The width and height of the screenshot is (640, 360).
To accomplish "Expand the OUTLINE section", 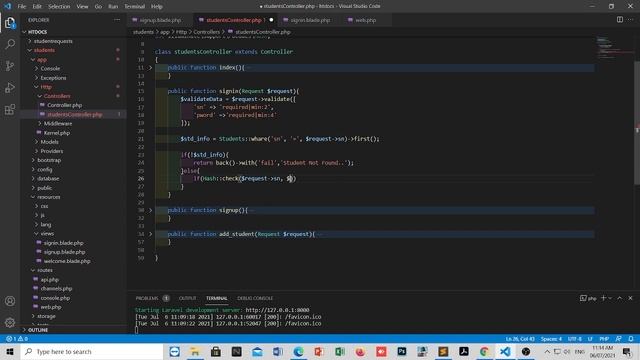I will [x=38, y=330].
